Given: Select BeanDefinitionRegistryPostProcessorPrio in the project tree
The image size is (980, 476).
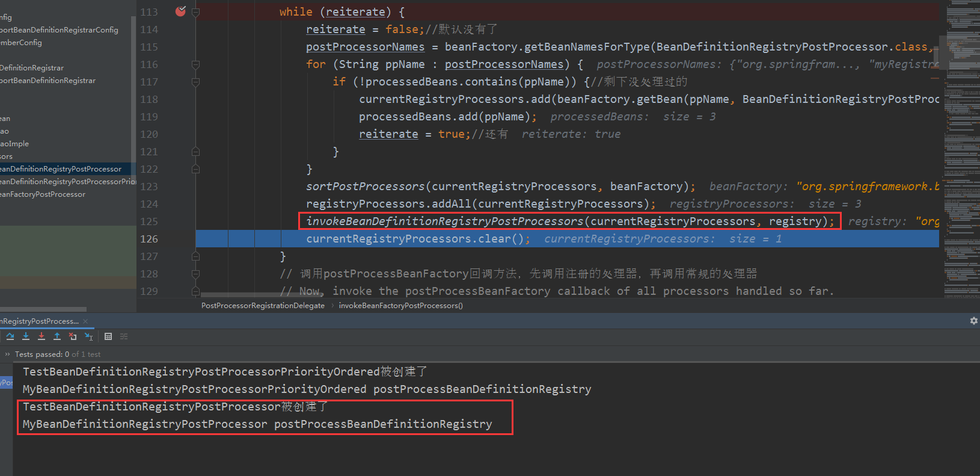Looking at the screenshot, I should (68, 182).
